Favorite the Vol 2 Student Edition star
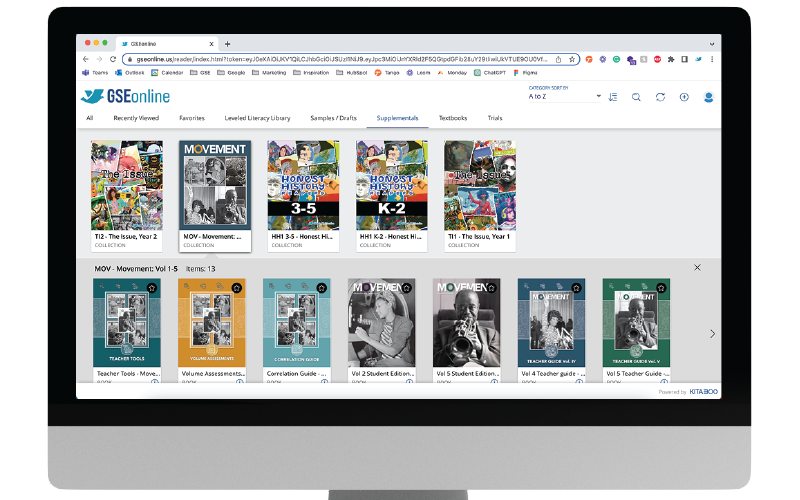Screen dimensions: 800x500 click(x=407, y=288)
